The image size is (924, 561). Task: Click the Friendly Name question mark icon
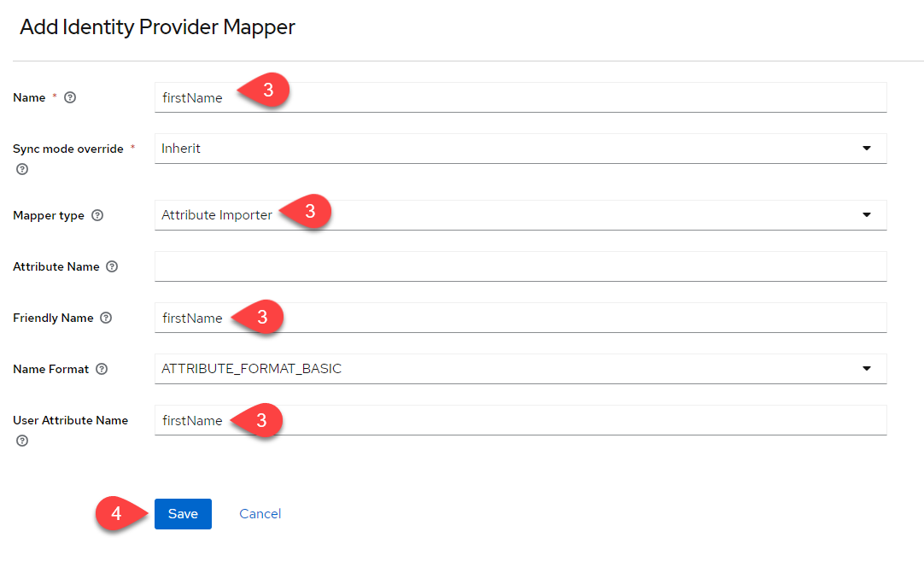pyautogui.click(x=106, y=318)
